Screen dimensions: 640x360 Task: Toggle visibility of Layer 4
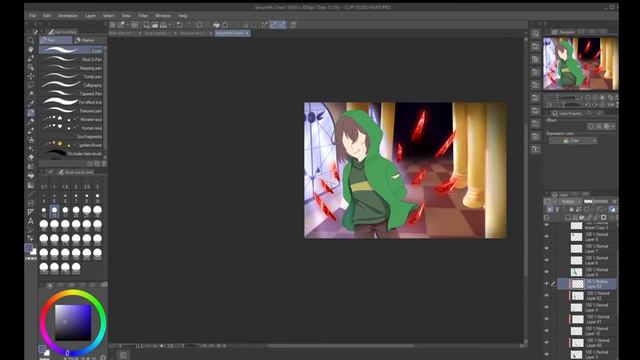coord(547,307)
